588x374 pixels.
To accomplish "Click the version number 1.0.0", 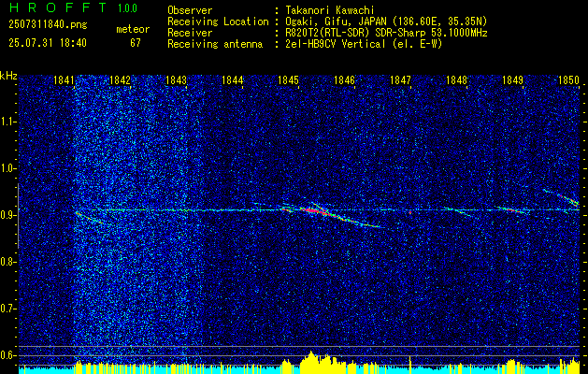I will (127, 8).
